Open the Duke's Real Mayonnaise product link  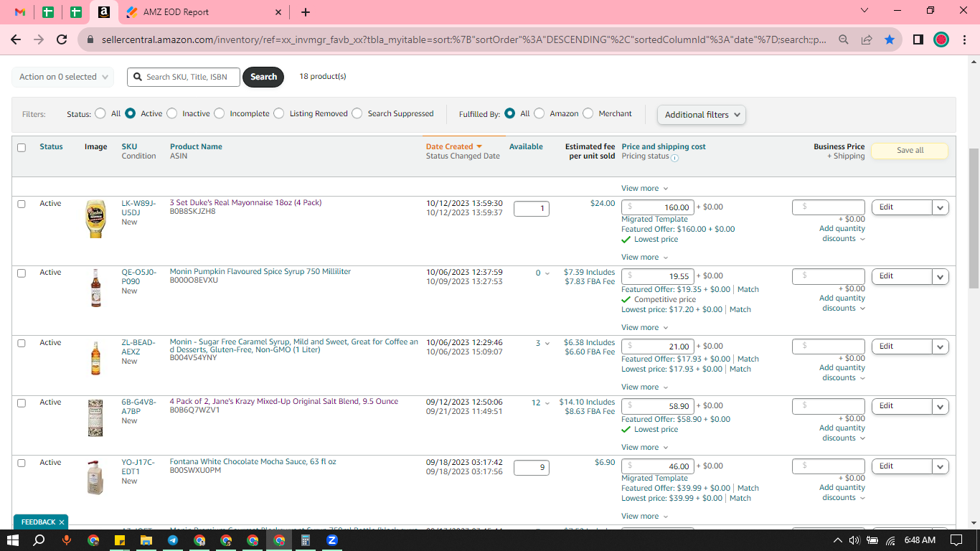pyautogui.click(x=245, y=203)
